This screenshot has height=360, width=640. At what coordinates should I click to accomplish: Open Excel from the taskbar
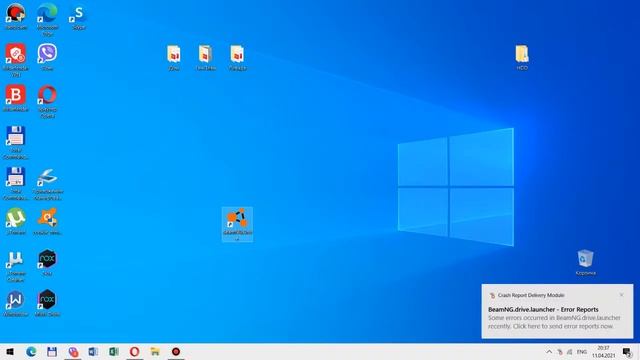pos(114,351)
